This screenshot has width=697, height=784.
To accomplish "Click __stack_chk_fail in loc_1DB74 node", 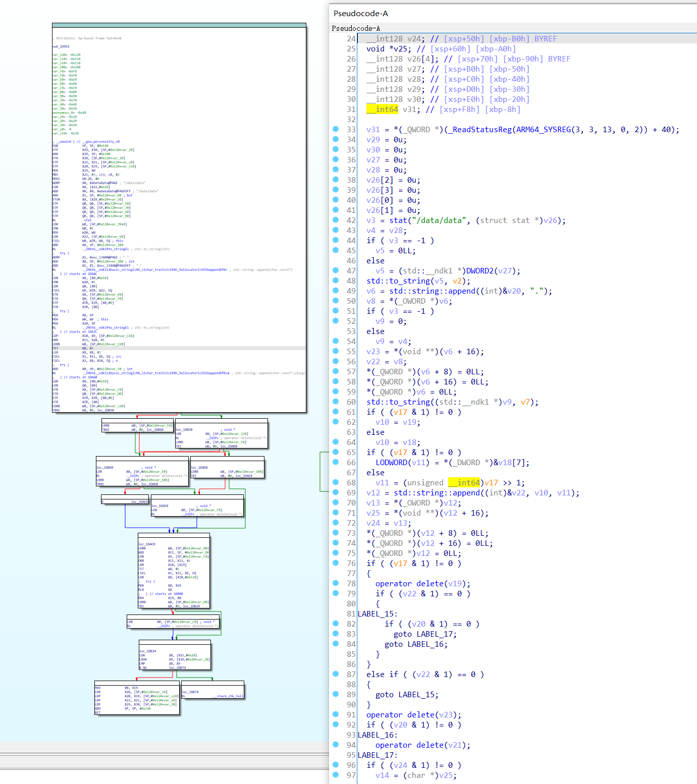I will click(x=227, y=696).
